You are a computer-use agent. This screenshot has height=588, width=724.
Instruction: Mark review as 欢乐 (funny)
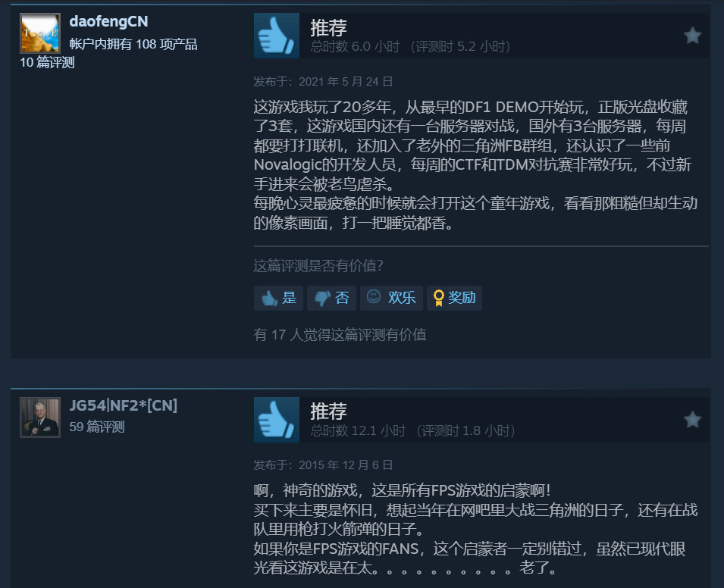(391, 298)
